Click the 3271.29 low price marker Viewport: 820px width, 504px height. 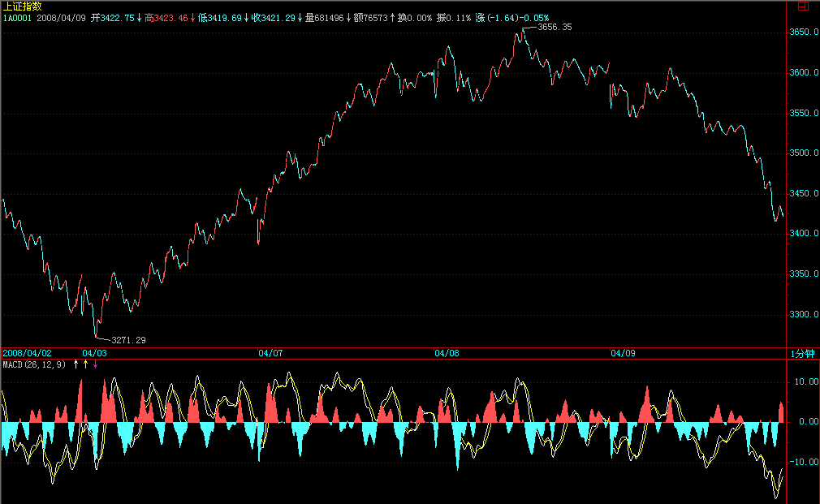click(128, 340)
